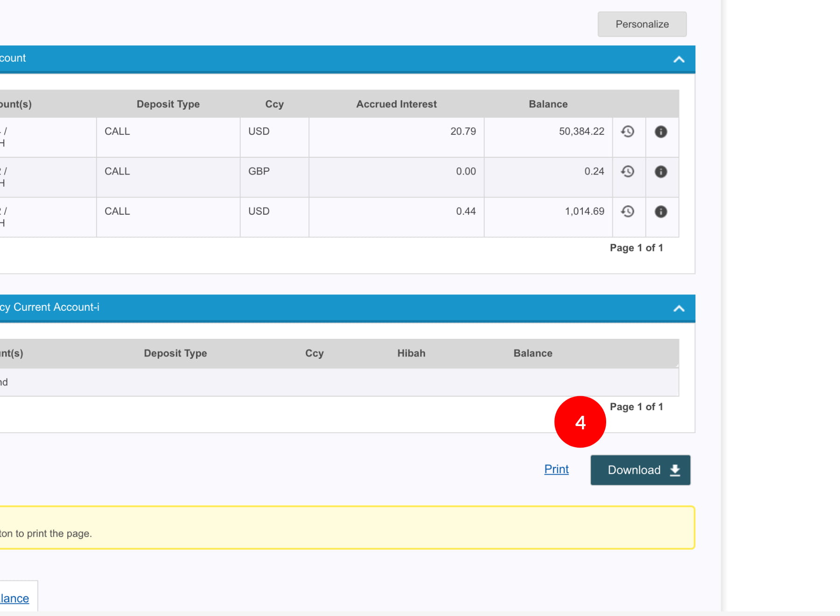Open transaction history for GBP account
Screen dimensions: 840x616
(628, 172)
